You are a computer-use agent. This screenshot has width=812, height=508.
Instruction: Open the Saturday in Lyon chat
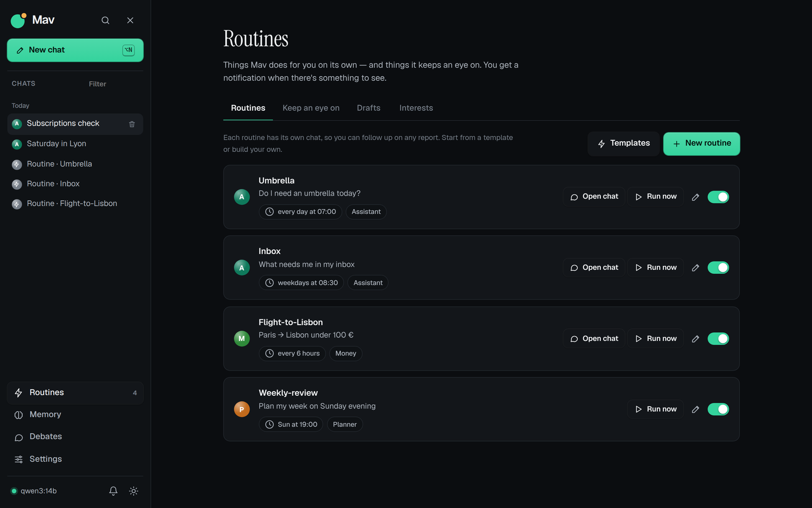[75, 144]
